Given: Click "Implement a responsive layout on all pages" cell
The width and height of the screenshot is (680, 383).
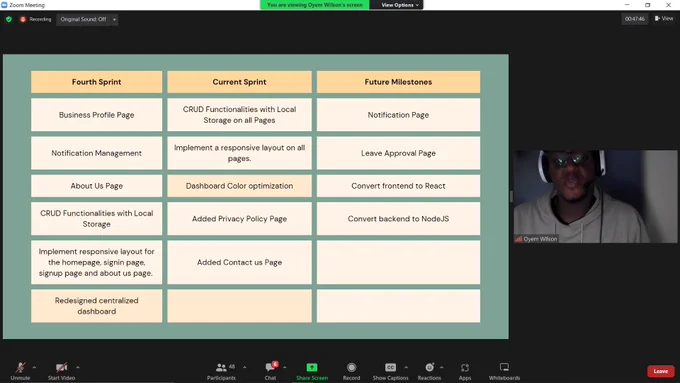Looking at the screenshot, I should [239, 153].
